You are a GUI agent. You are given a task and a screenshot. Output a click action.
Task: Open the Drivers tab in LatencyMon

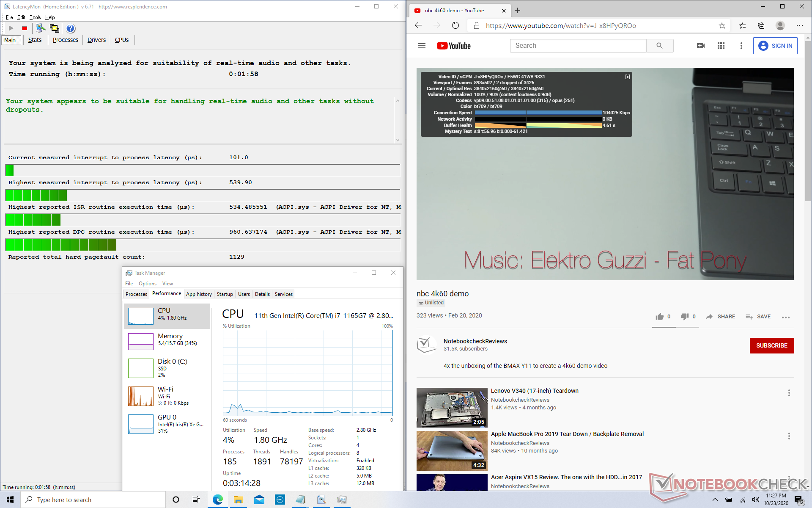click(96, 40)
